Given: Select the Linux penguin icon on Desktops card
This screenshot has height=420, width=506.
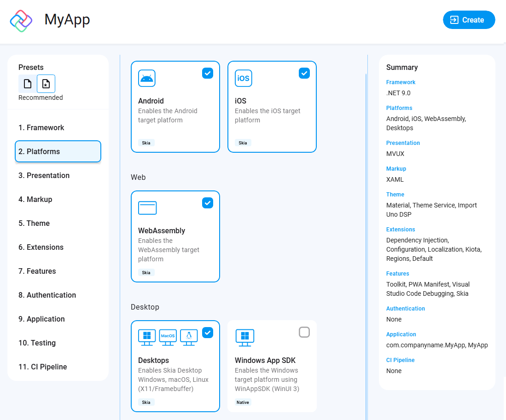Looking at the screenshot, I should [x=188, y=337].
